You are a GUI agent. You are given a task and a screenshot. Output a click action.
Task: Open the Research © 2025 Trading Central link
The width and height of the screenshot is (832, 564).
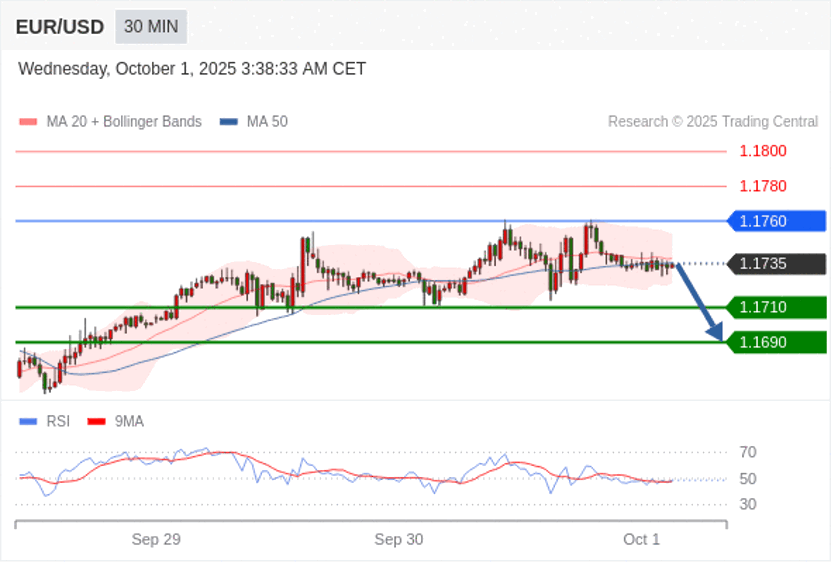(712, 122)
